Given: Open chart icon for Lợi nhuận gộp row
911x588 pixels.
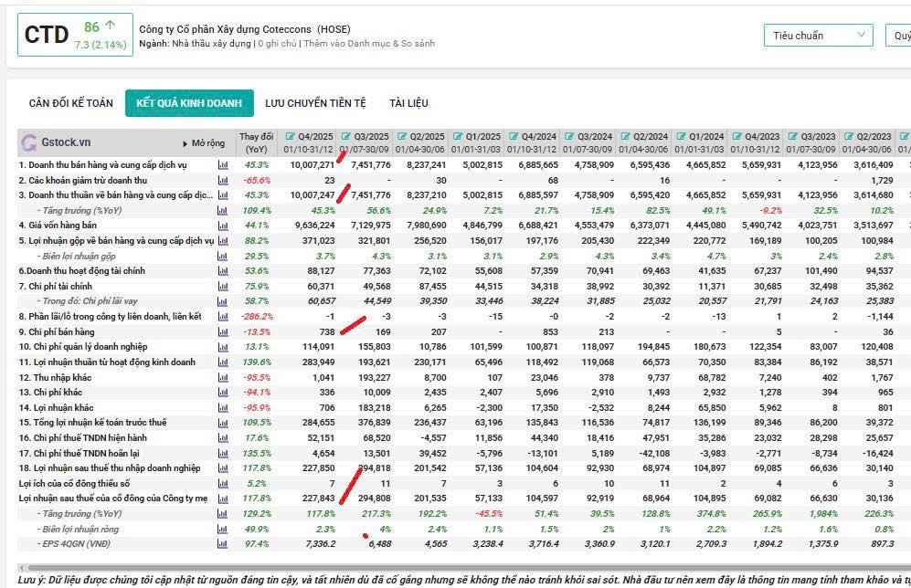Looking at the screenshot, I should coord(223,241).
